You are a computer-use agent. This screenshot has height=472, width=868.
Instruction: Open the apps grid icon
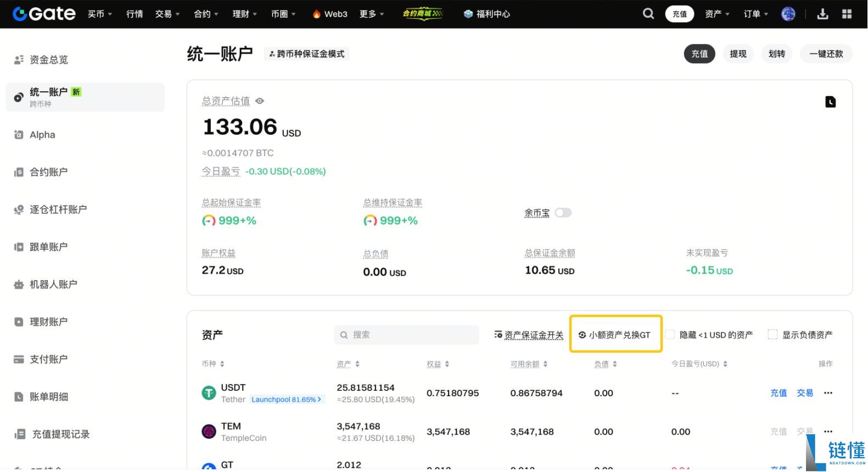(847, 14)
